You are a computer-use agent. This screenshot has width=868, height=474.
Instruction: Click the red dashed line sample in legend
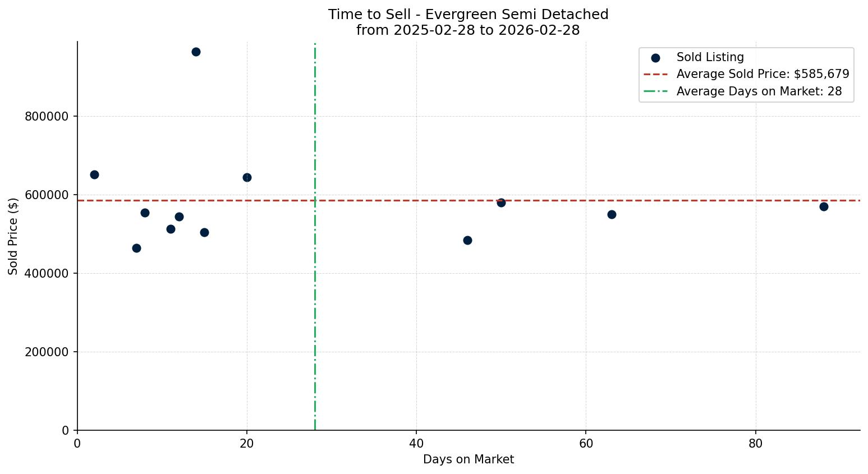click(655, 74)
